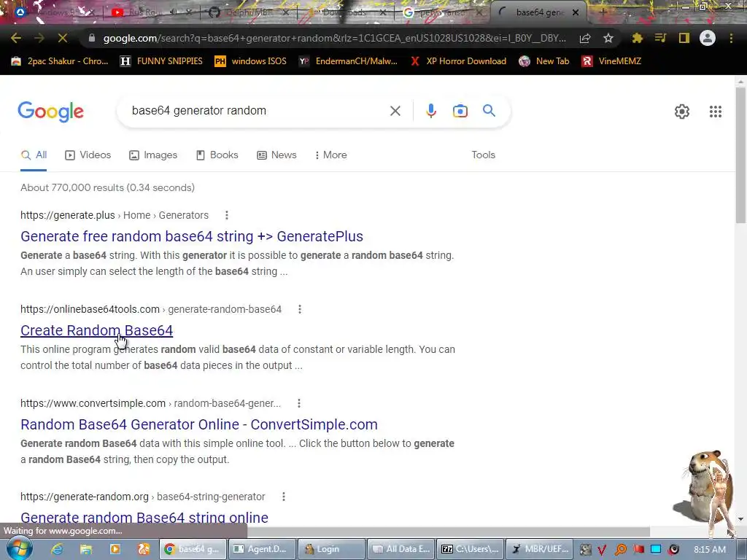Open Windows Explorer folder in taskbar
Viewport: 747px width, 560px height.
click(x=86, y=549)
